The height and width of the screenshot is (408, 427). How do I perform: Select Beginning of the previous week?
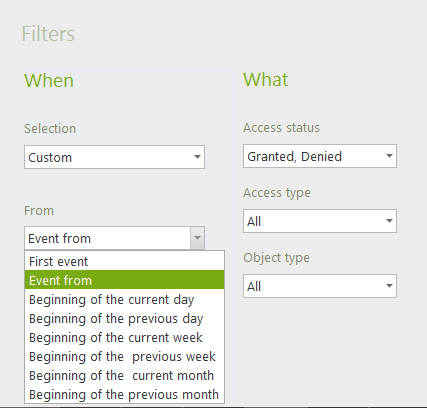click(124, 356)
